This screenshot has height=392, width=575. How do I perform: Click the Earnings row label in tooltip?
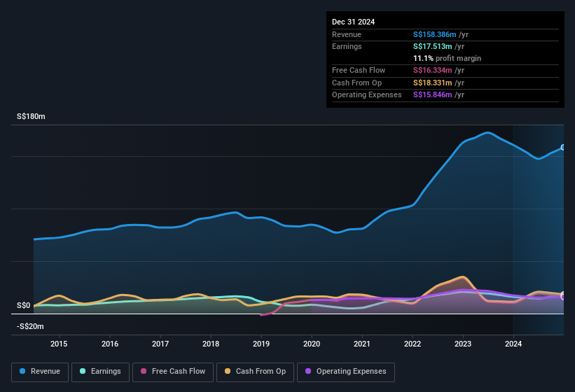tap(347, 46)
